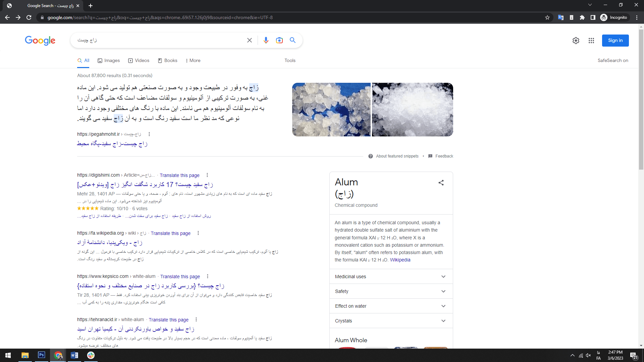Expand the Safety section

click(391, 291)
